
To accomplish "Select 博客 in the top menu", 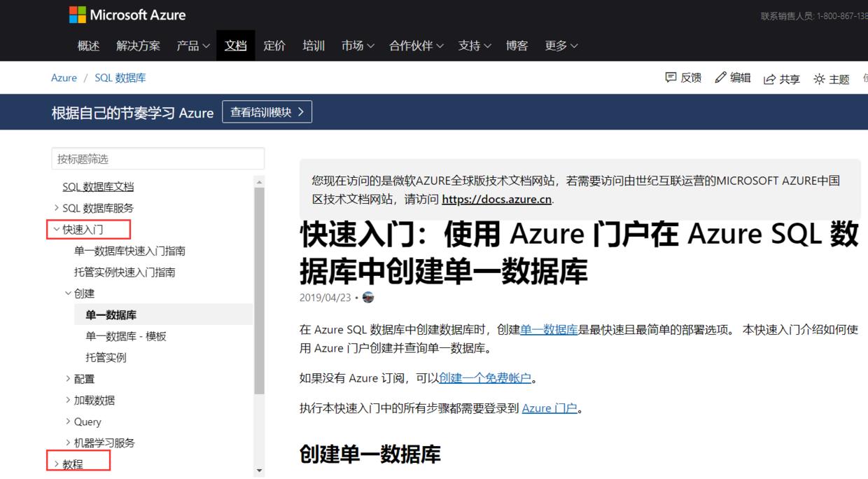I will pos(517,46).
